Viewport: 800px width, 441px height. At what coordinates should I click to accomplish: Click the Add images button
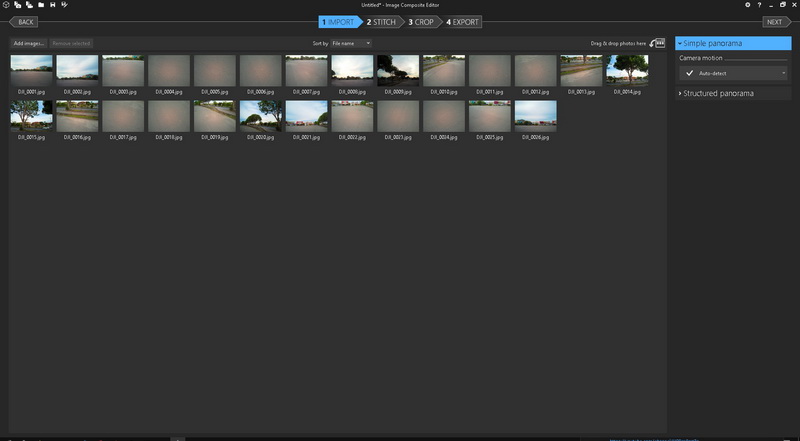click(28, 44)
